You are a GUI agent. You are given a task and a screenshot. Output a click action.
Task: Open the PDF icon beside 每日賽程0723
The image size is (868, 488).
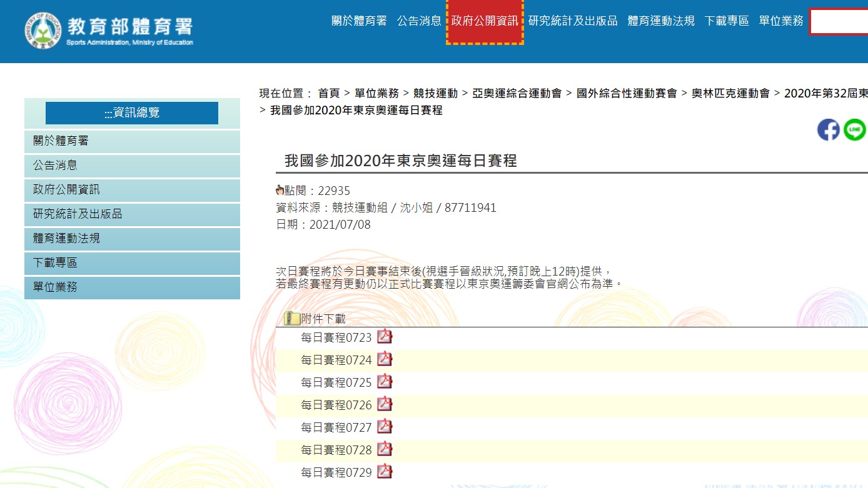tap(384, 337)
